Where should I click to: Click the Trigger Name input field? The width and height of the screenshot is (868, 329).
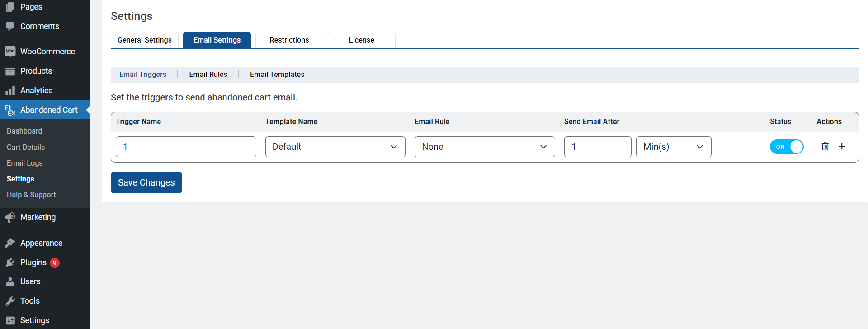tap(186, 147)
